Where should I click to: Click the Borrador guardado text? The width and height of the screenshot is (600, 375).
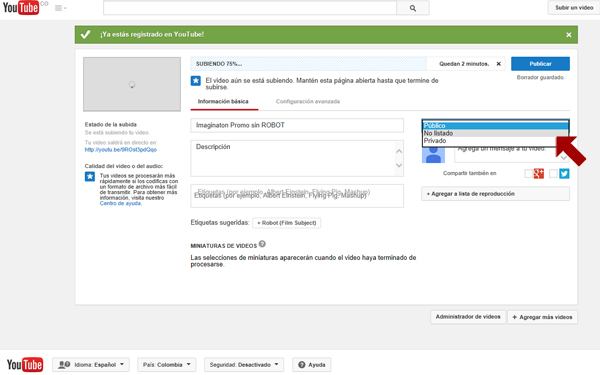(540, 77)
